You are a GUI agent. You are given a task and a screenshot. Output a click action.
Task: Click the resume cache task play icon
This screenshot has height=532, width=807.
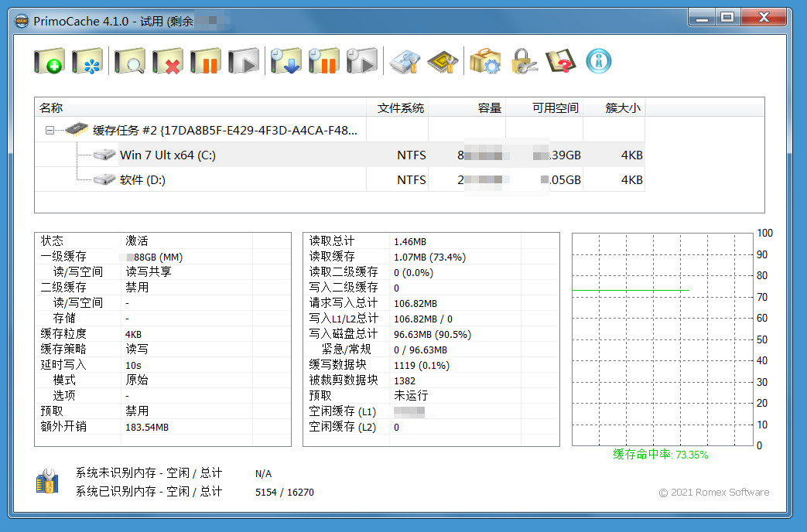244,61
